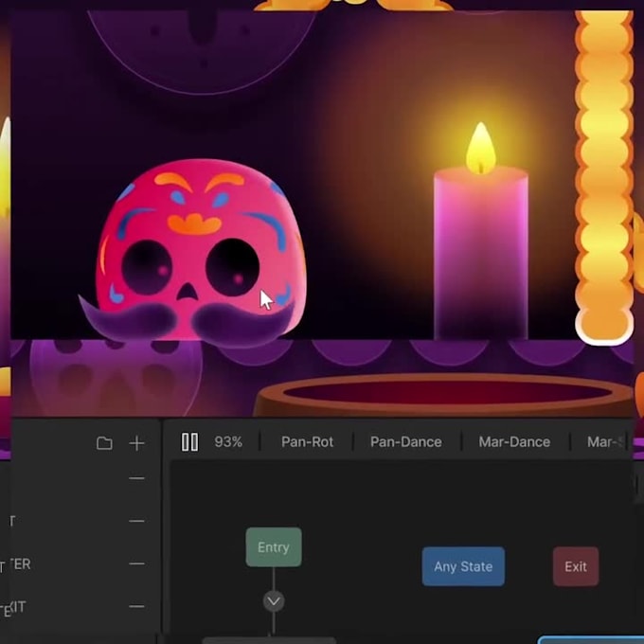Open the folder icon in the inputs panel

(104, 443)
